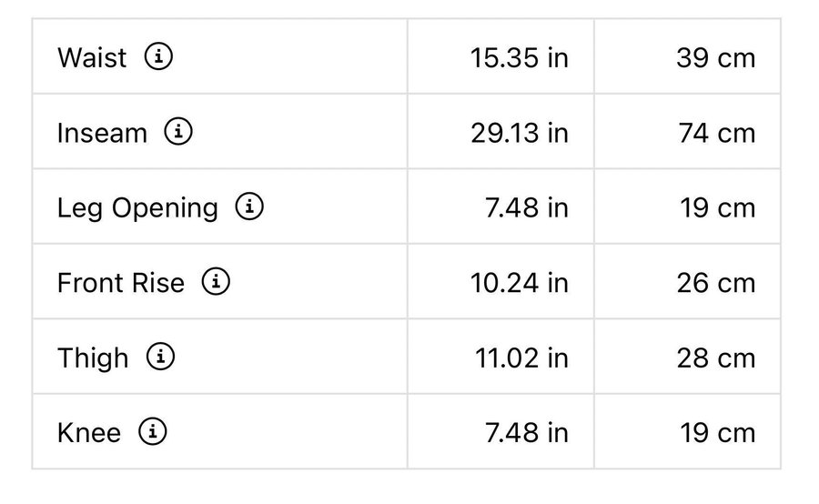
Task: Open the Inseam info tooltip icon
Action: click(178, 132)
